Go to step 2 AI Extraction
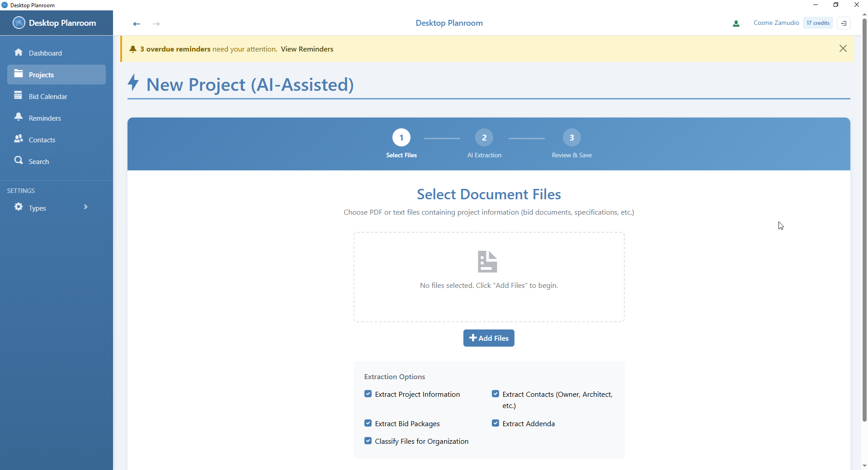The image size is (868, 470). tap(484, 138)
